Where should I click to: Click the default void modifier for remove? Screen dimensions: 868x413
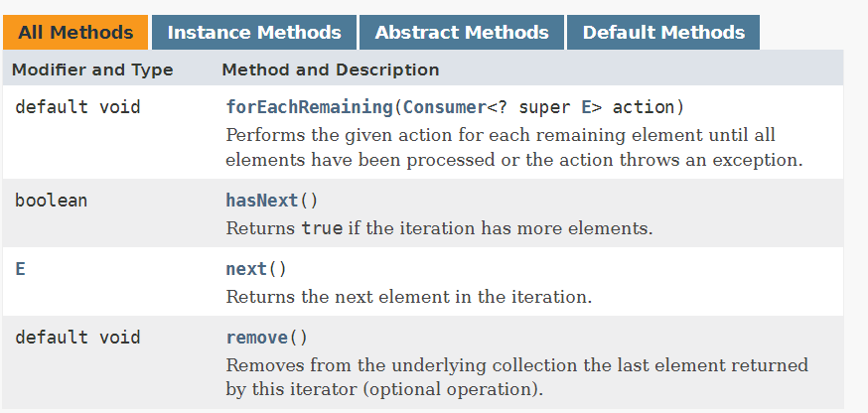click(x=77, y=338)
